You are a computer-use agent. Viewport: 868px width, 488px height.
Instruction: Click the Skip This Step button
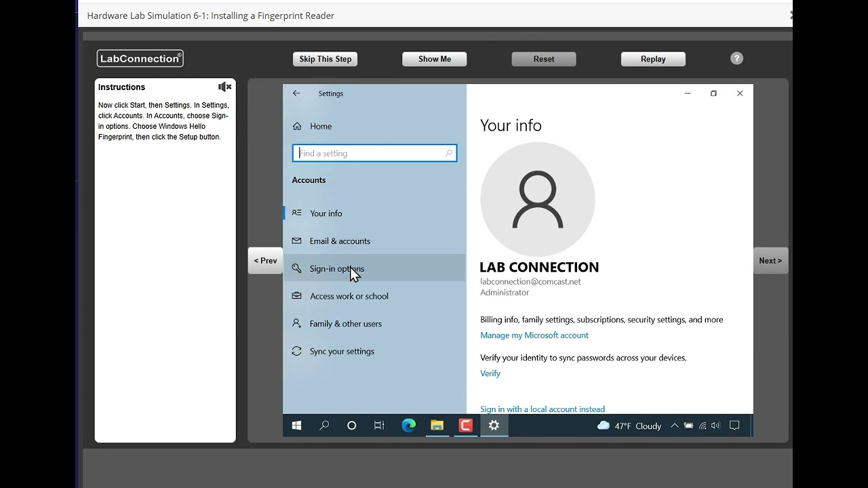[325, 59]
